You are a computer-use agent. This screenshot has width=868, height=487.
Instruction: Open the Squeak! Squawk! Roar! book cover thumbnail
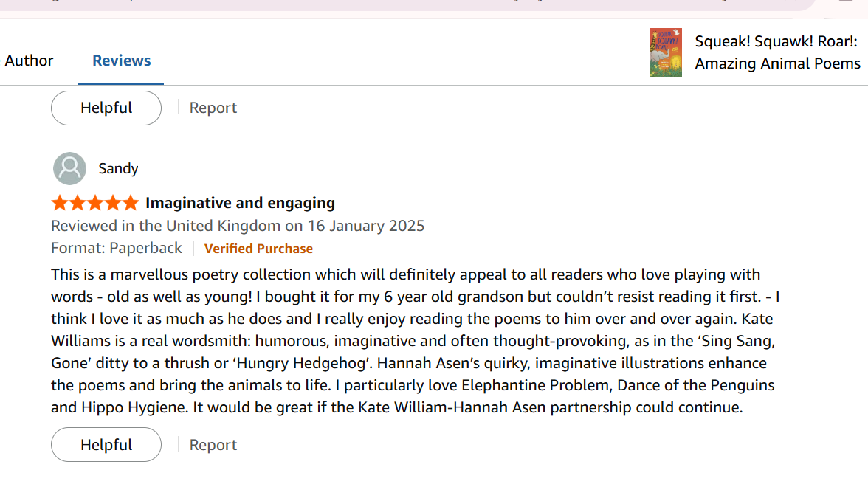tap(666, 52)
